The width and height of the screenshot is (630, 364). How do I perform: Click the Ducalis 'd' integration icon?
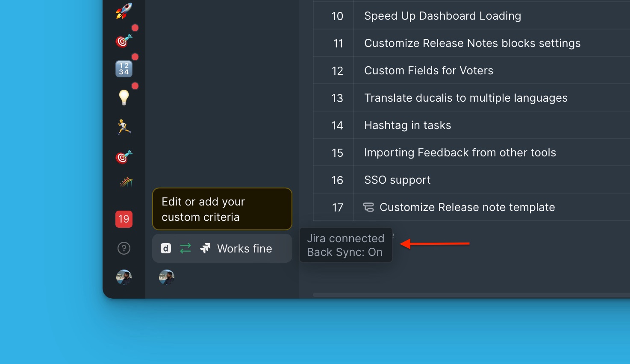point(165,248)
